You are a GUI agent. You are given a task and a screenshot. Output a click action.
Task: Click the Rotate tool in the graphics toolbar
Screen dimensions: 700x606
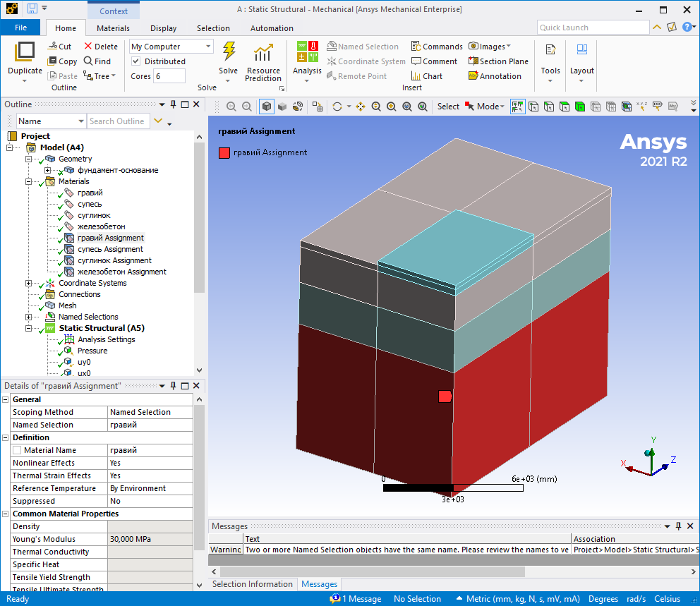coord(337,107)
